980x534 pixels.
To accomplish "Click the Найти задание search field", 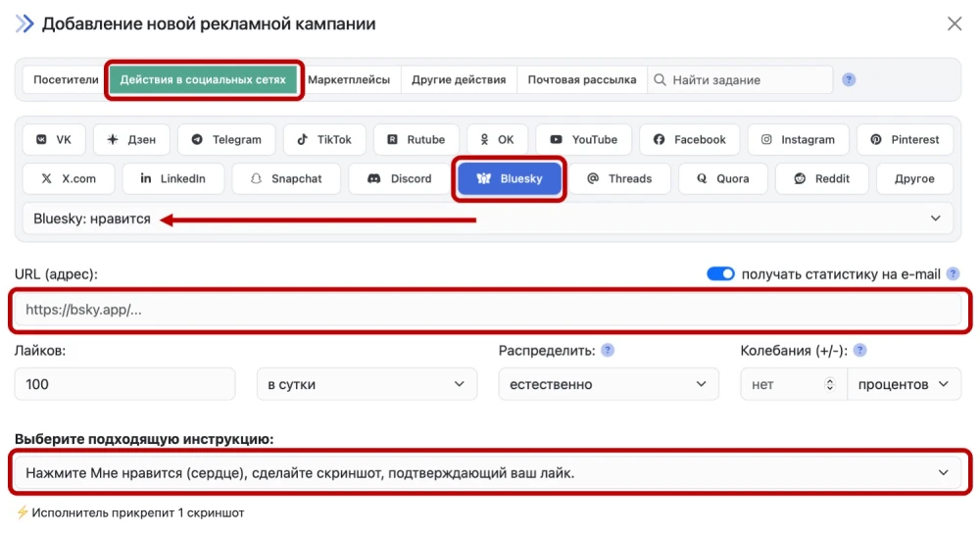I will (740, 80).
